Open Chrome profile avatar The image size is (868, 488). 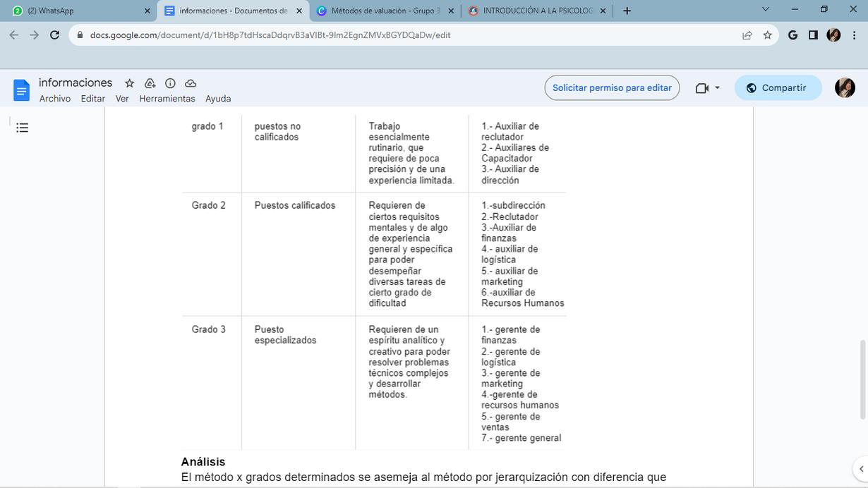click(x=833, y=35)
